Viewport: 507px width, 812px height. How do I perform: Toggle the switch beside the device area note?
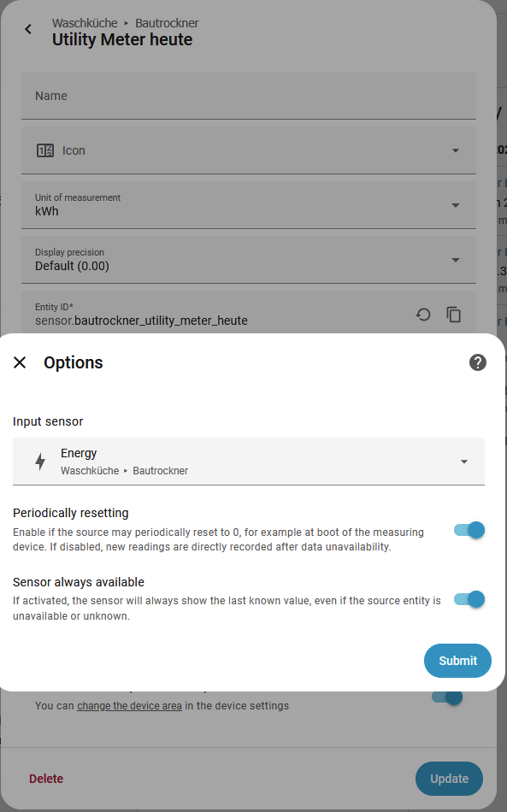tap(447, 697)
